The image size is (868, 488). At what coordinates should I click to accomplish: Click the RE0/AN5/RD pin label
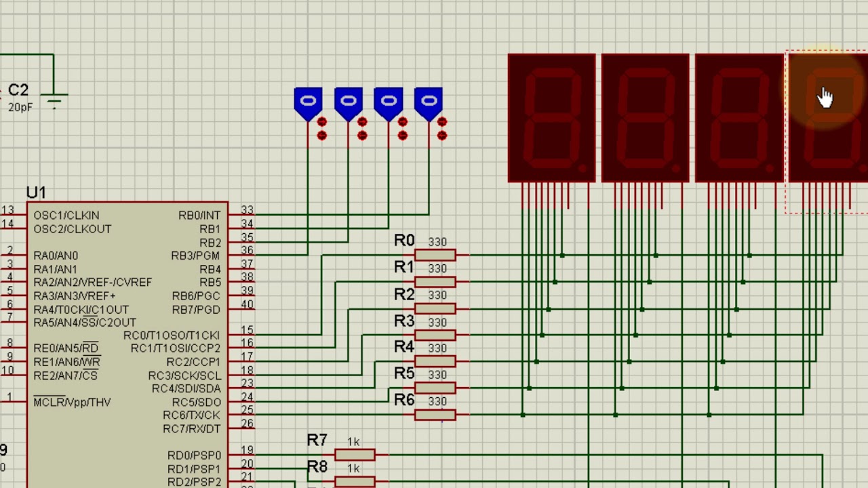click(x=66, y=348)
